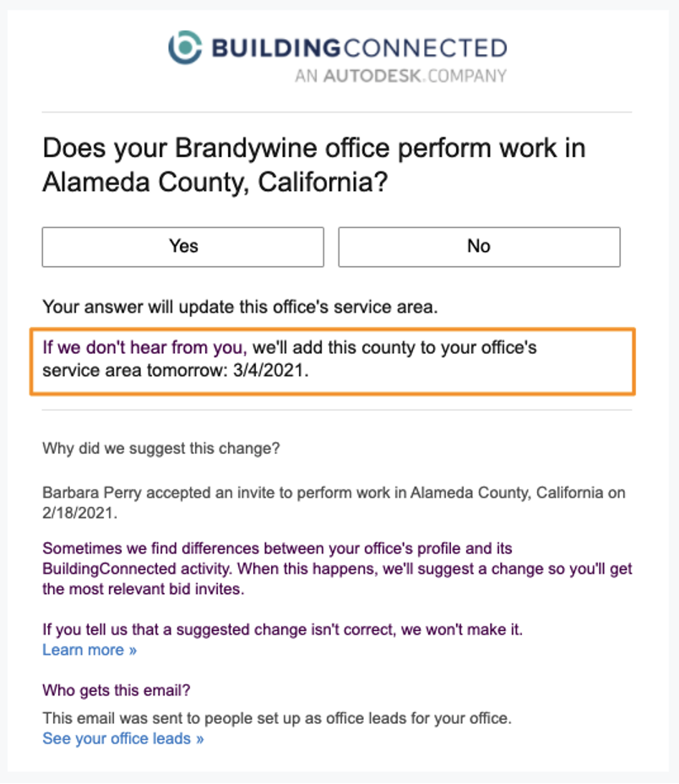Viewport: 679px width, 784px height.
Task: Click 'most relevant bid invites' text
Action: pos(144,590)
